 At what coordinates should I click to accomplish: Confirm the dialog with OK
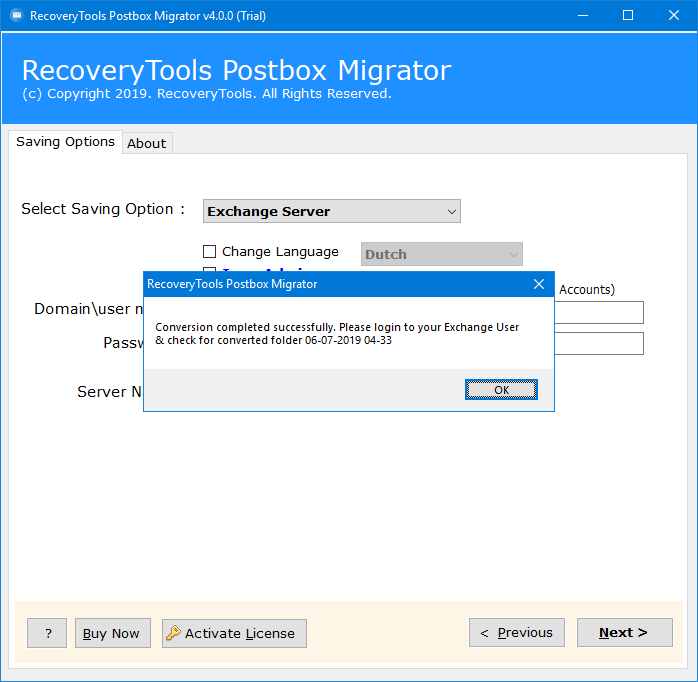[x=501, y=390]
